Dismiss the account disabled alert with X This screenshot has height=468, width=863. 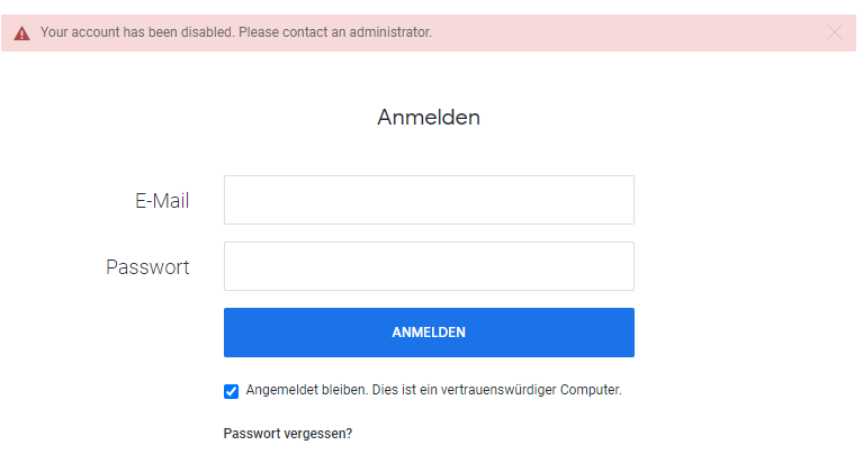(834, 32)
